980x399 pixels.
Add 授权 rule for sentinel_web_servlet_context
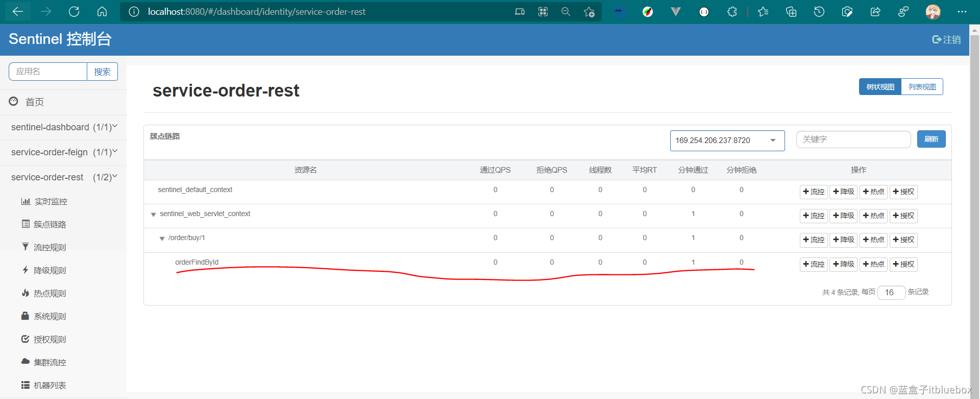(x=903, y=216)
